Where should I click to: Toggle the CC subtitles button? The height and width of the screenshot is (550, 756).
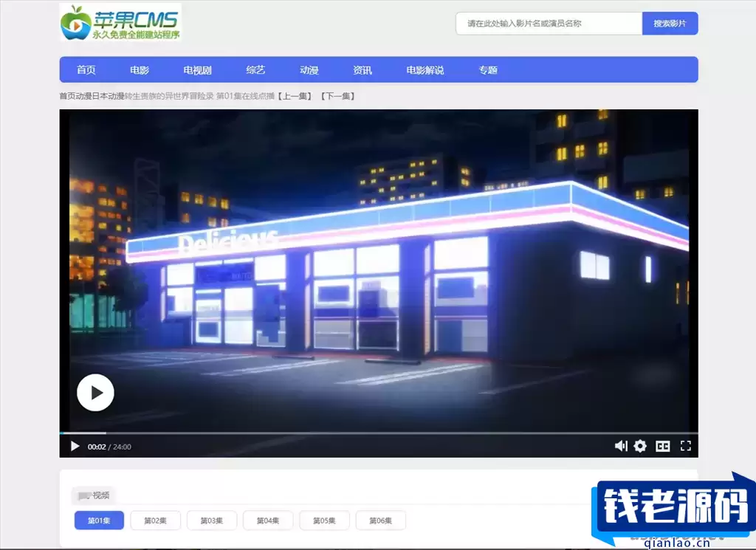[663, 447]
